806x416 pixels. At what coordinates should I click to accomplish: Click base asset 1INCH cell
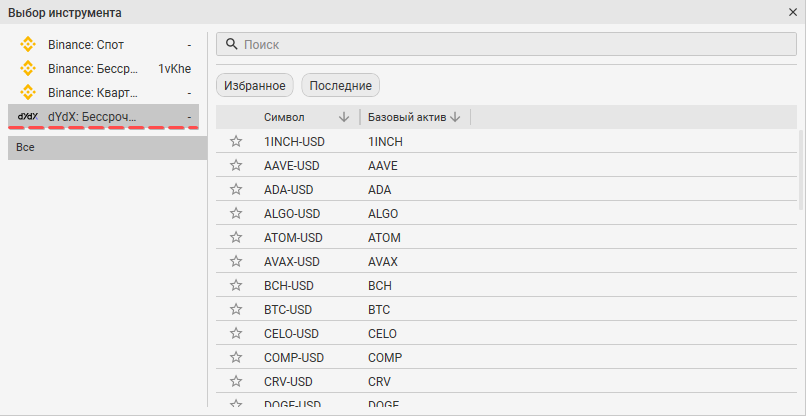(385, 142)
